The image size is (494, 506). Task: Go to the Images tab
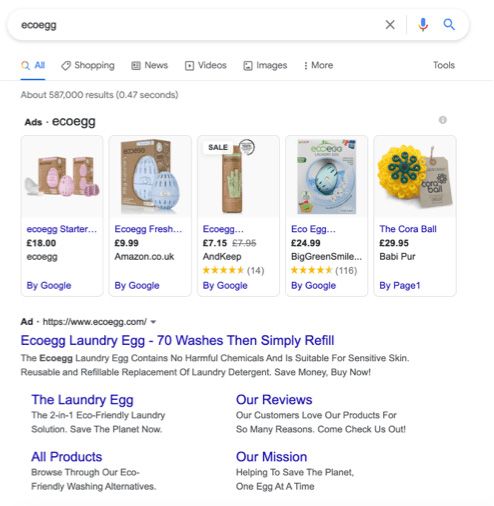[x=265, y=65]
